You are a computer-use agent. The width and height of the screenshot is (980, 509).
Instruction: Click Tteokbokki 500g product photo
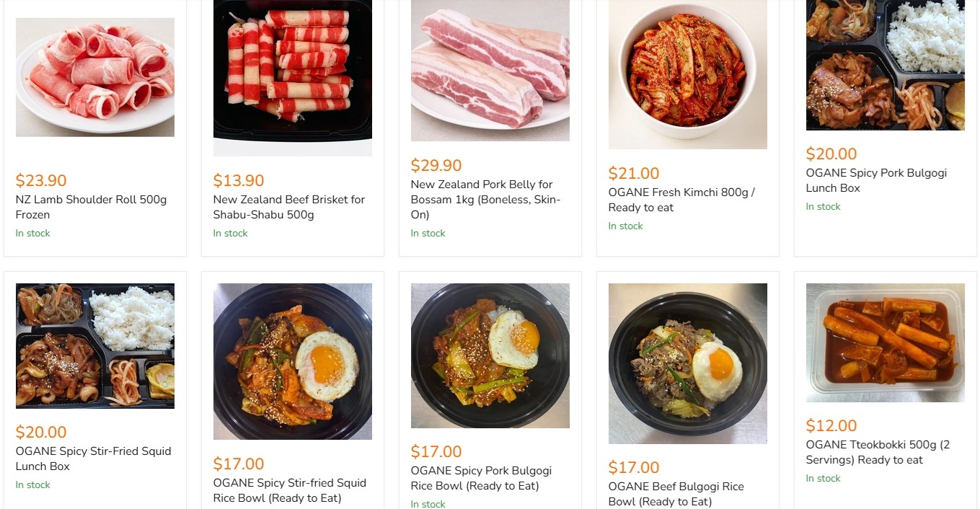pos(886,342)
